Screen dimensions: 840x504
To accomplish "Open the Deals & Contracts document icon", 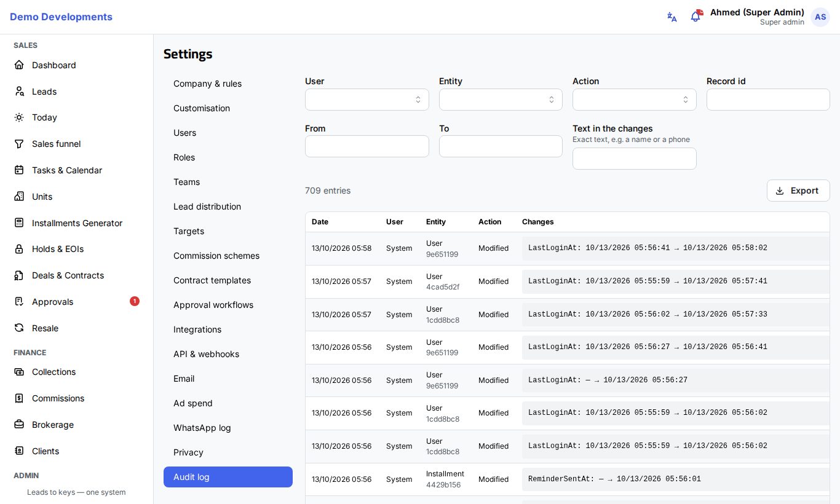I will 19,275.
